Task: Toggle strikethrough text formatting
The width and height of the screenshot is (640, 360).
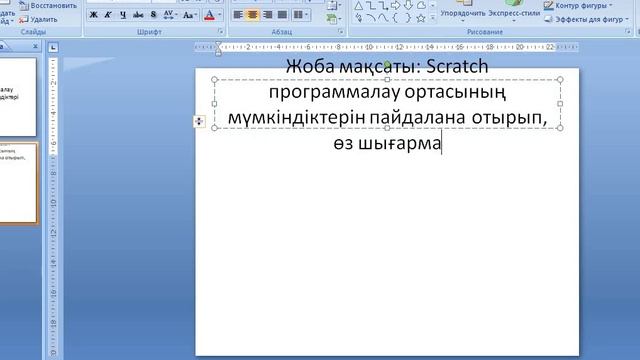Action: pos(138,15)
